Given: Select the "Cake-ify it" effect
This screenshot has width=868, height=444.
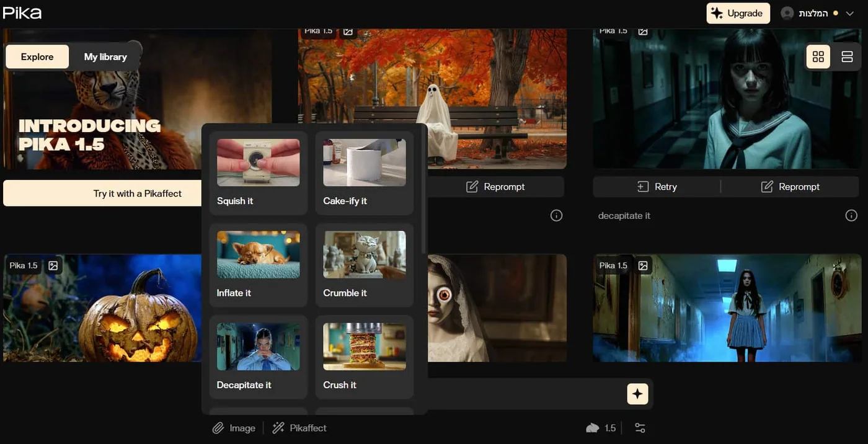Looking at the screenshot, I should pyautogui.click(x=365, y=173).
